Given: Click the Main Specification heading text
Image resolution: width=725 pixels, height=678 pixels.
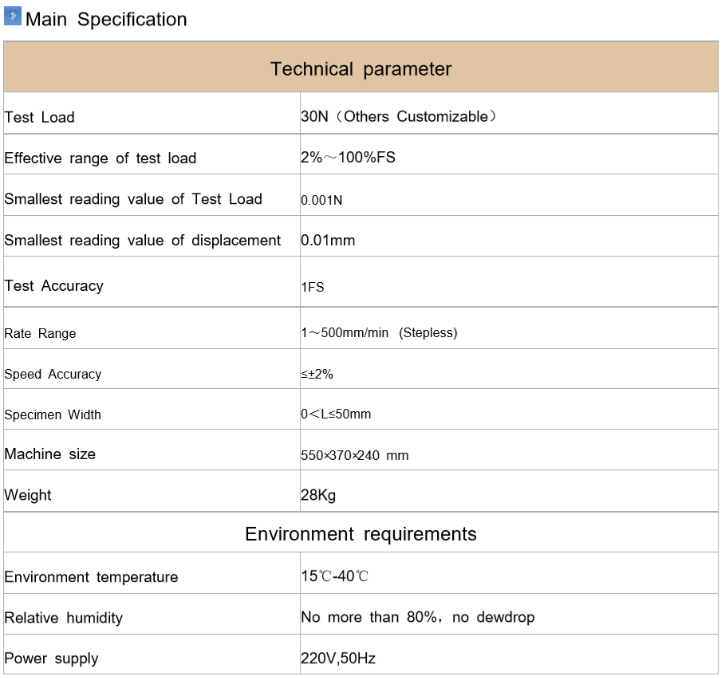Looking at the screenshot, I should tap(106, 19).
